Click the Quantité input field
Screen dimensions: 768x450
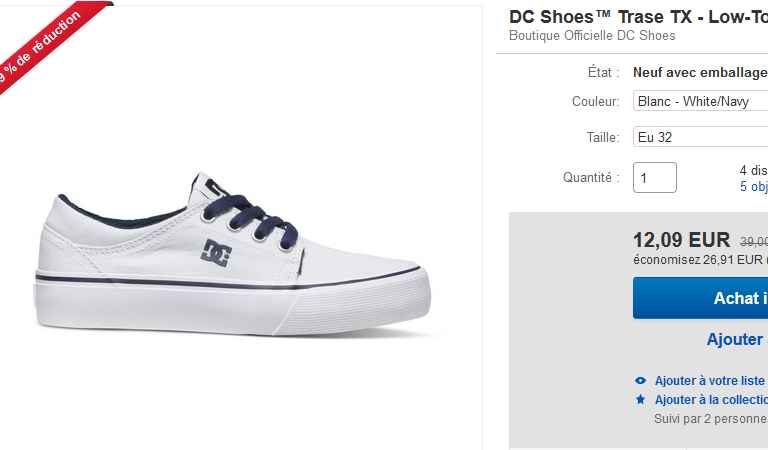(x=655, y=177)
